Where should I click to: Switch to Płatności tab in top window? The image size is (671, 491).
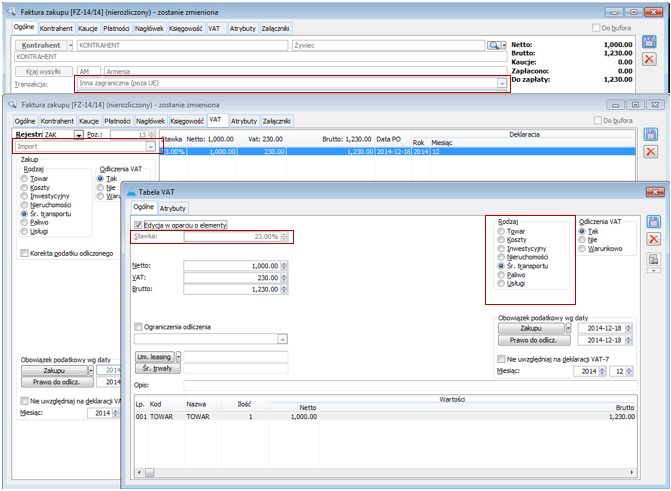[116, 28]
